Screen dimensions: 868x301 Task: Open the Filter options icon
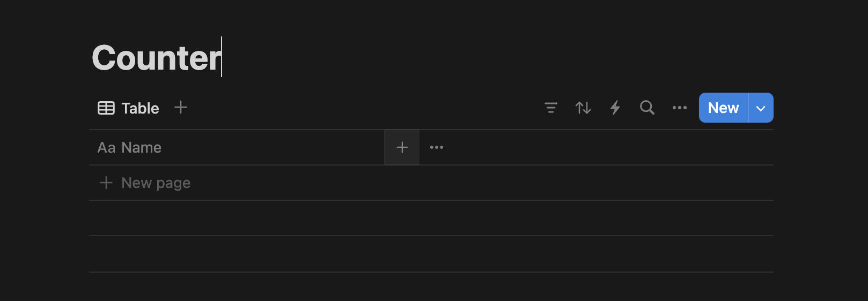[550, 108]
